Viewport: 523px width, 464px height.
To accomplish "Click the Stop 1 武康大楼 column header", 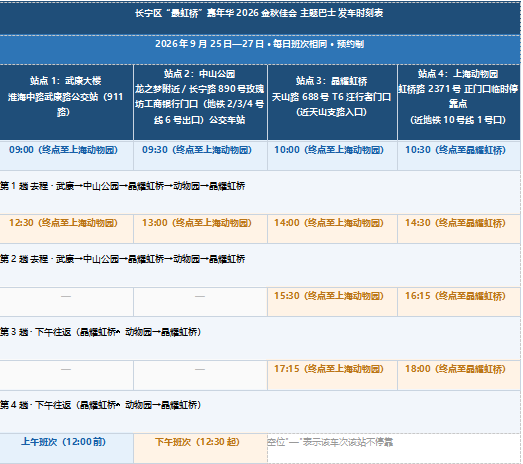I will click(x=66, y=102).
